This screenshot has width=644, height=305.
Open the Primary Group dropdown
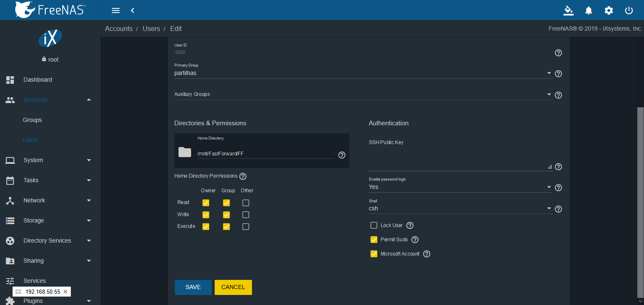point(363,73)
